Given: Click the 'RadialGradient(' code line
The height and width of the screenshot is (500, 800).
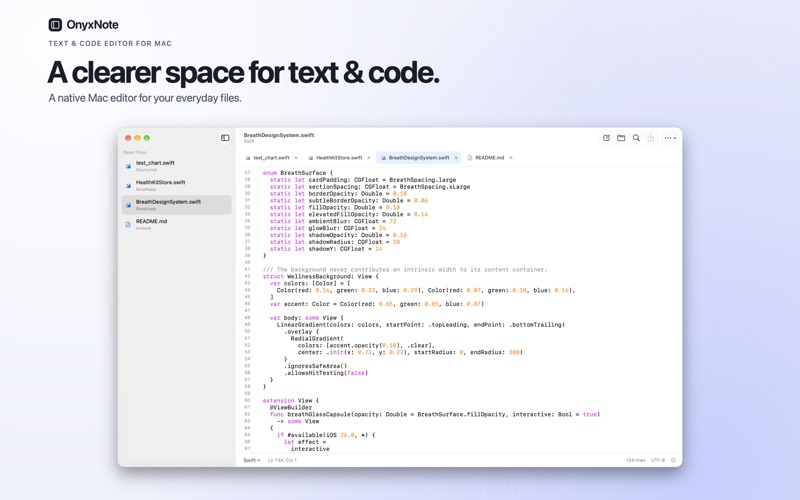Looking at the screenshot, I should (317, 338).
